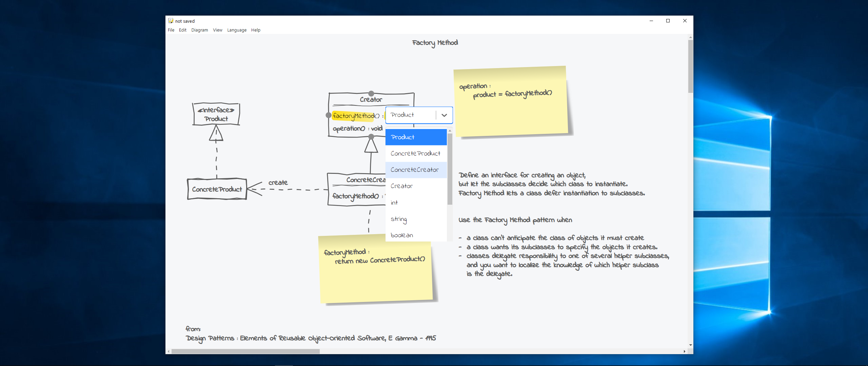868x366 pixels.
Task: Choose ConcreteProduct in the type list
Action: 415,154
